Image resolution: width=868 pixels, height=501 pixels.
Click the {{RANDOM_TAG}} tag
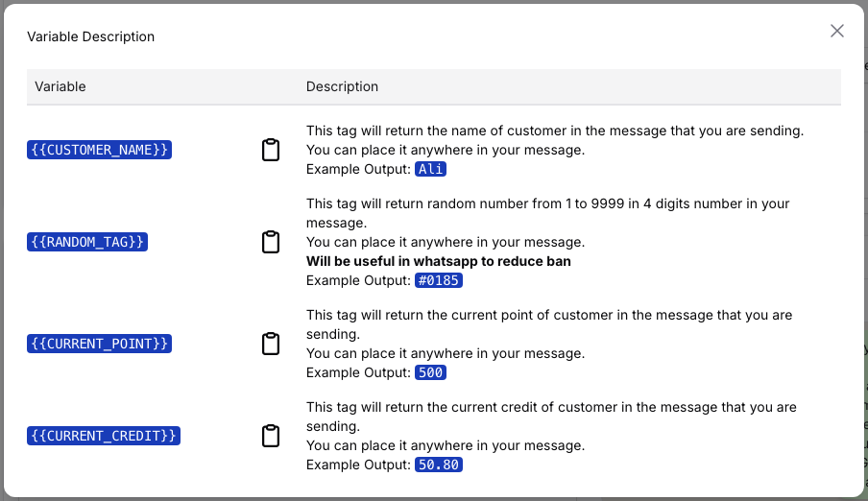pos(87,242)
